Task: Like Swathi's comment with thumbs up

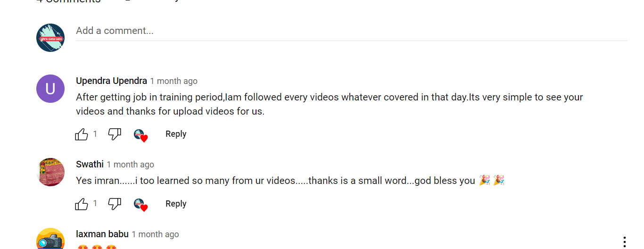Action: [x=82, y=204]
